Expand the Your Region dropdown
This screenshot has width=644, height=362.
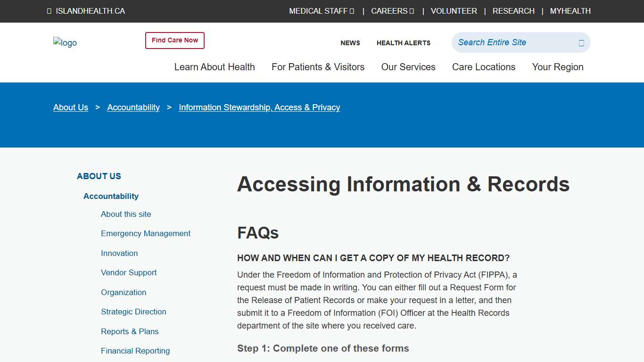click(558, 67)
